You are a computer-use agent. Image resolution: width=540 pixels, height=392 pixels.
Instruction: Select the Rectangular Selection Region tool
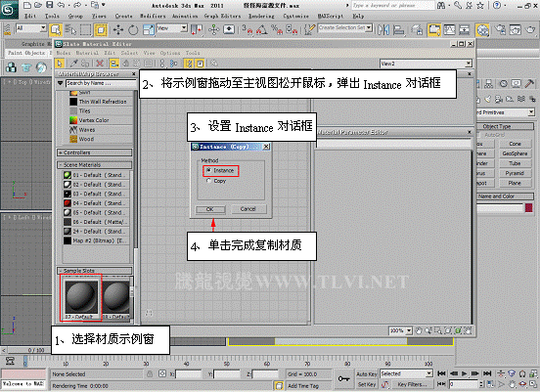pyautogui.click(x=85, y=30)
